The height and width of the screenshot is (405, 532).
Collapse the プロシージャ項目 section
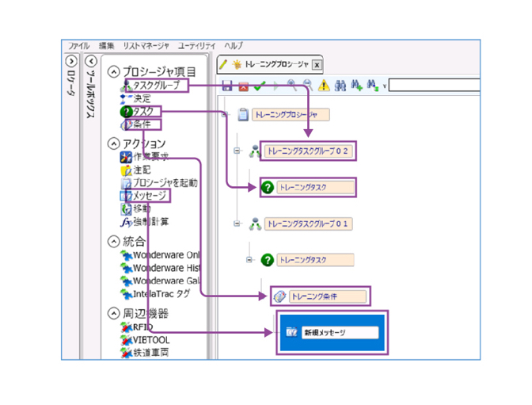coord(113,71)
